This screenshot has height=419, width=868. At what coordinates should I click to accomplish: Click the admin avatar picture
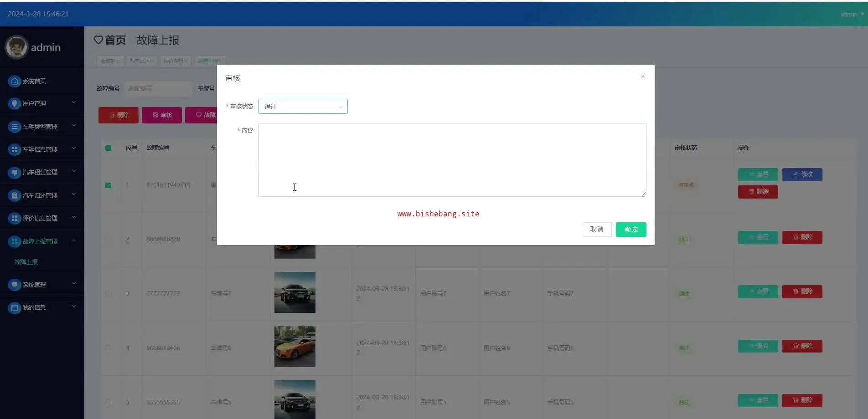point(17,47)
